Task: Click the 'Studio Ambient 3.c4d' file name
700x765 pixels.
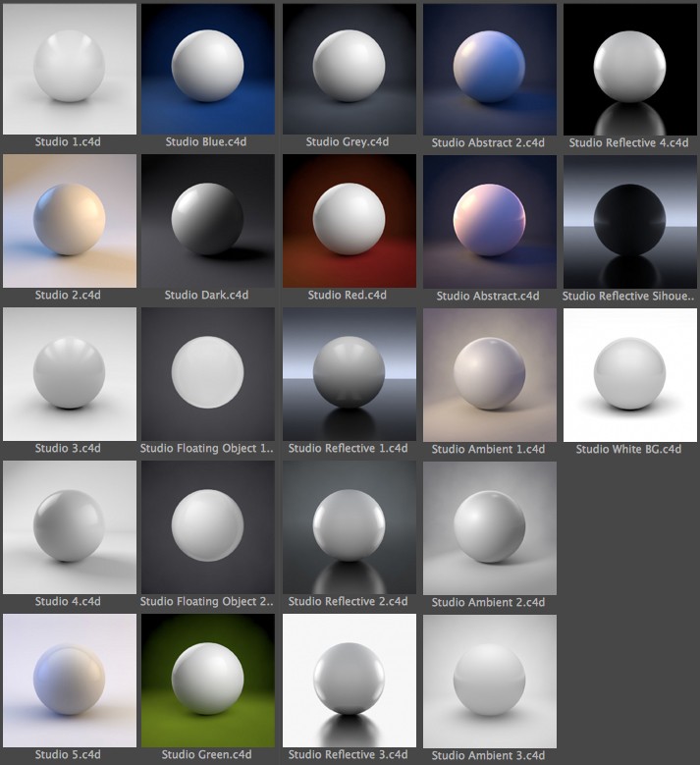Action: pos(488,756)
